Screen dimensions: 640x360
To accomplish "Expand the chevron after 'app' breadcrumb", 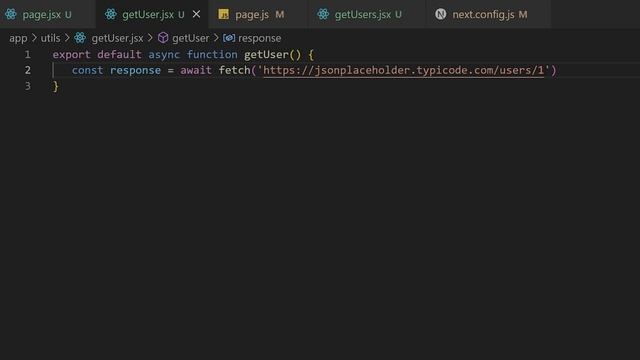I will (x=34, y=38).
